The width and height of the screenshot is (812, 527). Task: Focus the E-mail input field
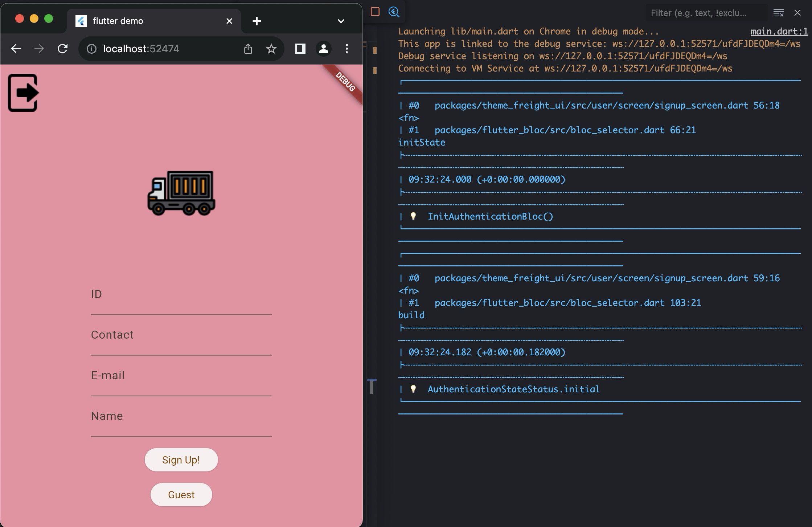click(181, 381)
